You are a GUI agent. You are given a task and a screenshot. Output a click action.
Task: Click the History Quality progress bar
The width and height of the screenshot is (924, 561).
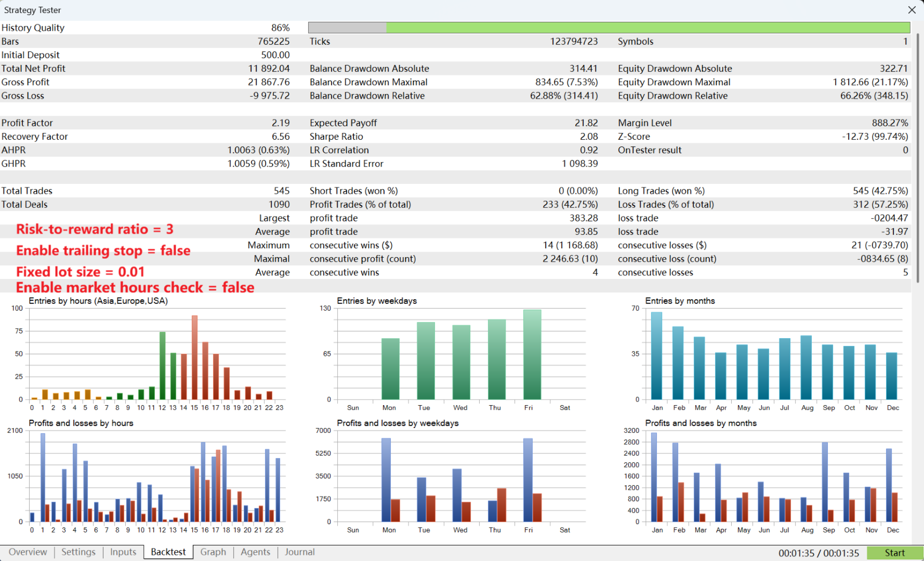[x=609, y=28]
